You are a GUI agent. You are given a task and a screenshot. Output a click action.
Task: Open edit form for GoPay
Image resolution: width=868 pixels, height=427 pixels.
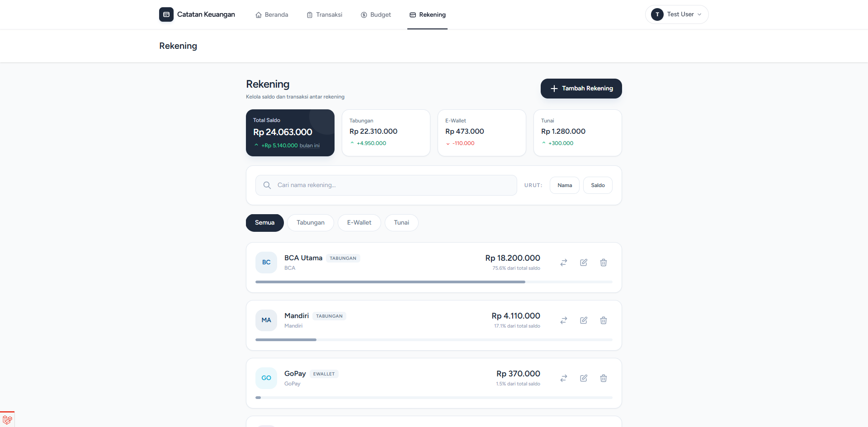click(584, 378)
